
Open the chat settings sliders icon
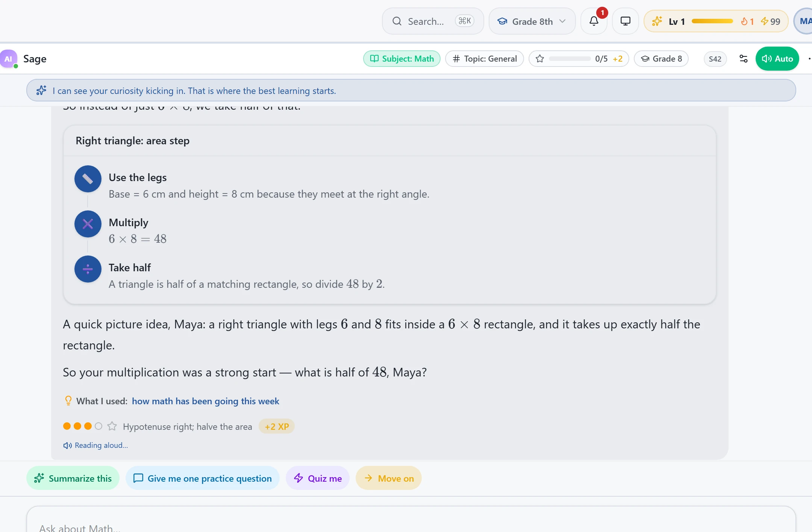[743, 59]
